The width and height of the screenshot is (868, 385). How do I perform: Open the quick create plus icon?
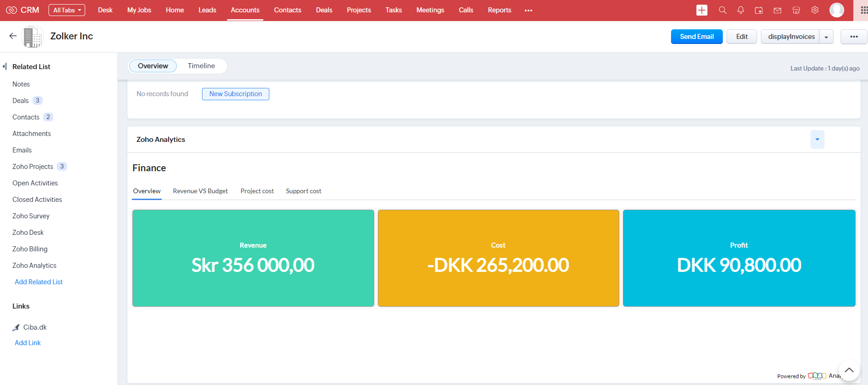click(x=702, y=10)
